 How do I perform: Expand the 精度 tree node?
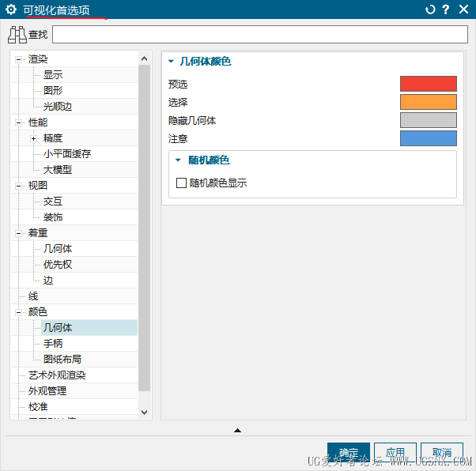coord(33,138)
